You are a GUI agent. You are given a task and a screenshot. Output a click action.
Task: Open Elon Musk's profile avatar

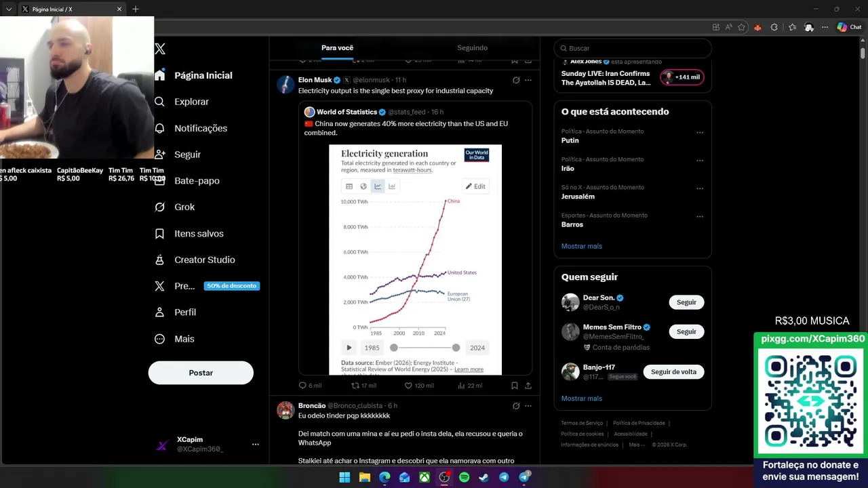[285, 85]
